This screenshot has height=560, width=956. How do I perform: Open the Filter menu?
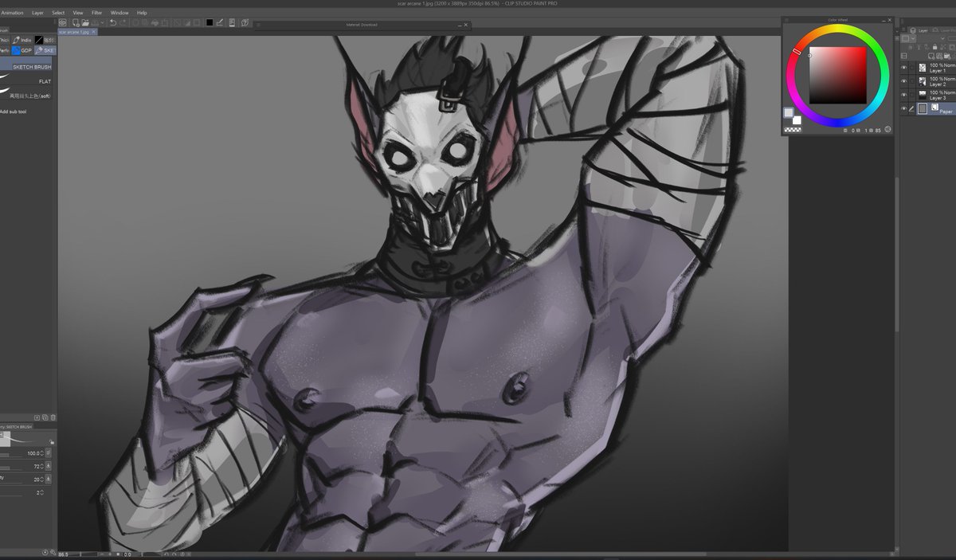point(96,13)
